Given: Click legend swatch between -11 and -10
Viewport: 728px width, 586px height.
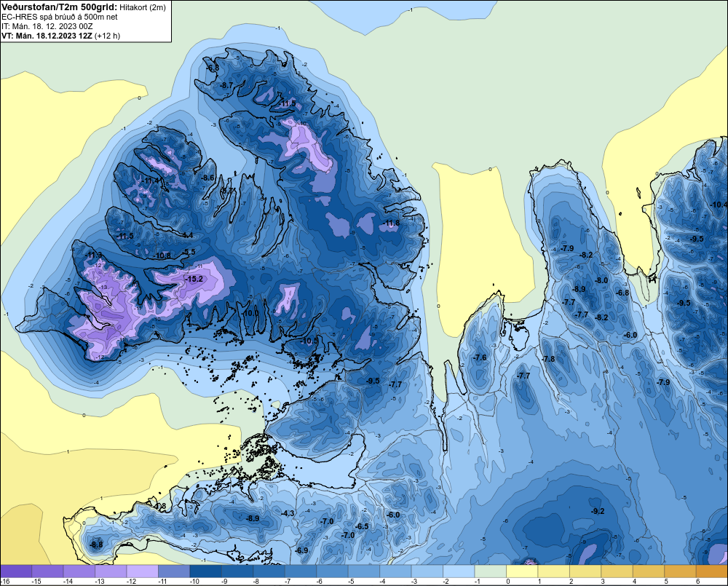Looking at the screenshot, I should click(x=174, y=571).
